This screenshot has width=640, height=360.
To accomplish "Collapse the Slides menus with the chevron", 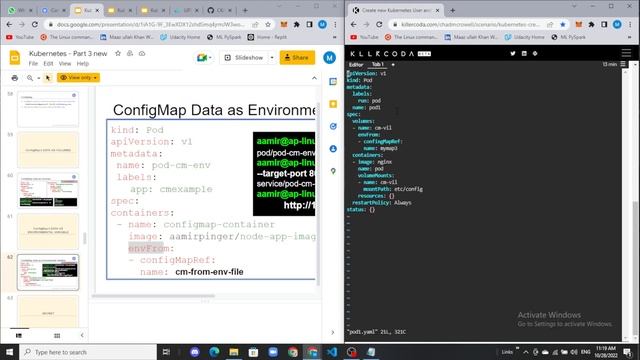I will [314, 78].
